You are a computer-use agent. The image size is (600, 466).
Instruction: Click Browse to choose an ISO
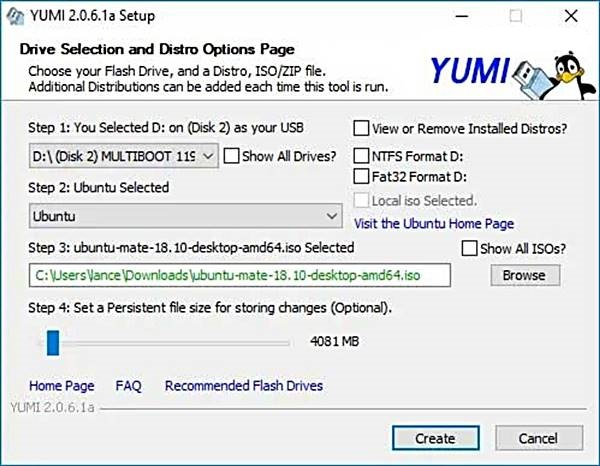click(x=525, y=275)
